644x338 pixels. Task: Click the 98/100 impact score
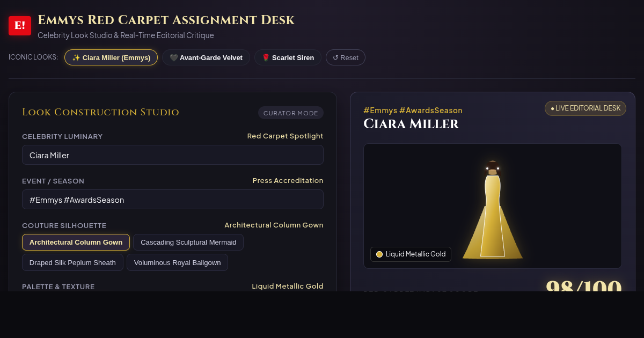(583, 285)
